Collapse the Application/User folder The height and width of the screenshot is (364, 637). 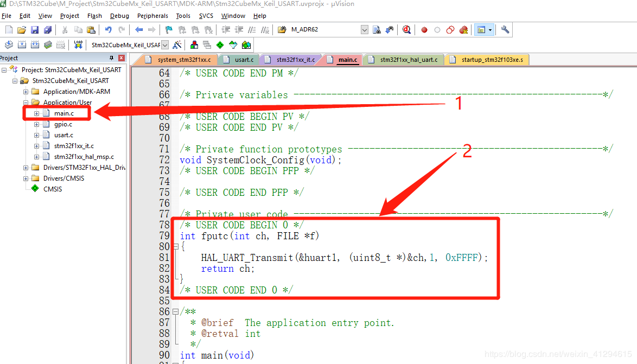(x=26, y=103)
